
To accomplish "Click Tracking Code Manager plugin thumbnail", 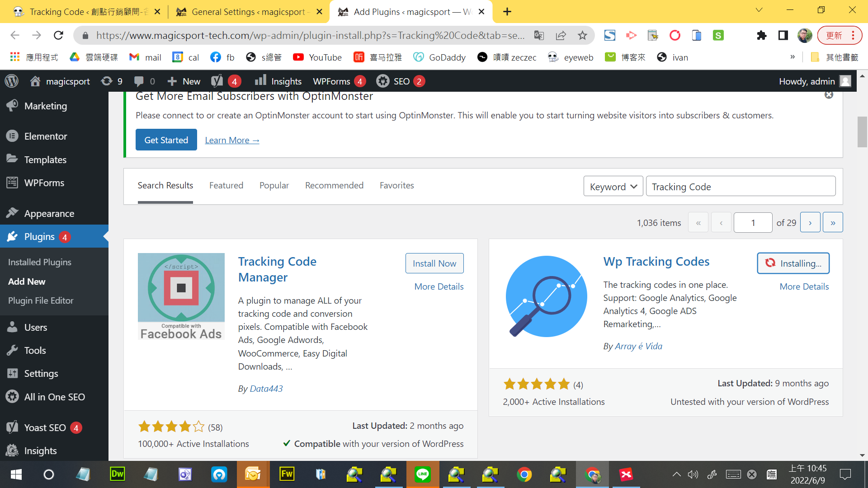I will point(181,296).
